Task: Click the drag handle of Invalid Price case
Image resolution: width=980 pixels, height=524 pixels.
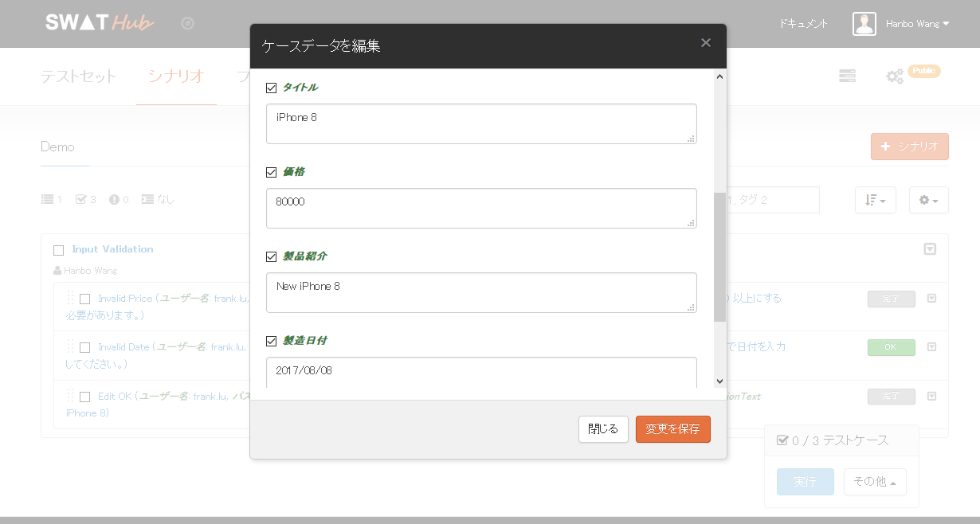Action: click(71, 299)
